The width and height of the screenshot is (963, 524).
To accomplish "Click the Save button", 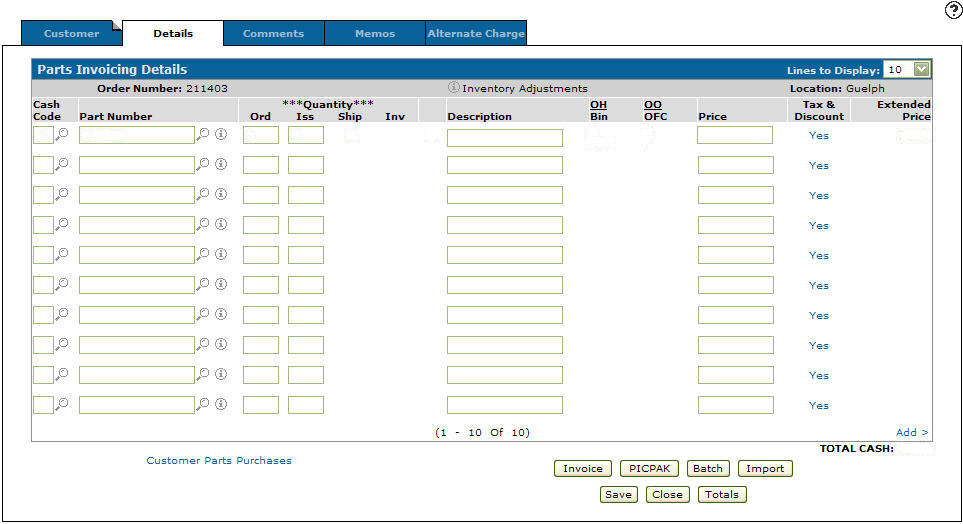I will pyautogui.click(x=618, y=494).
